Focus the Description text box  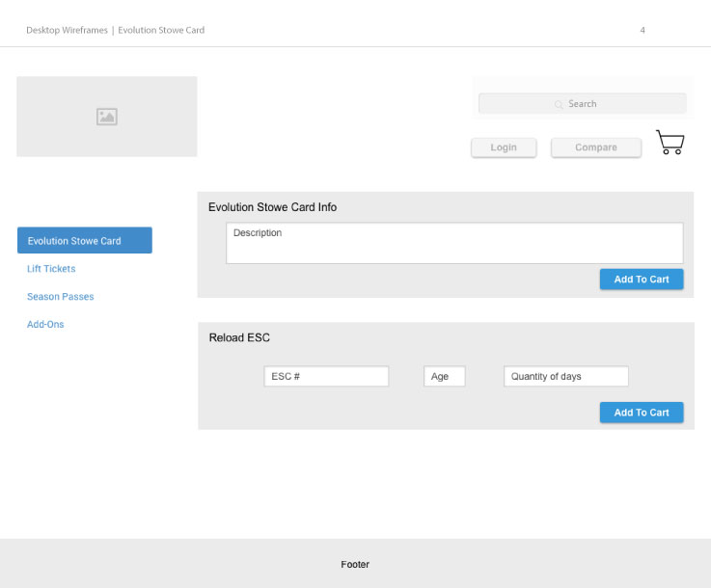pos(454,243)
